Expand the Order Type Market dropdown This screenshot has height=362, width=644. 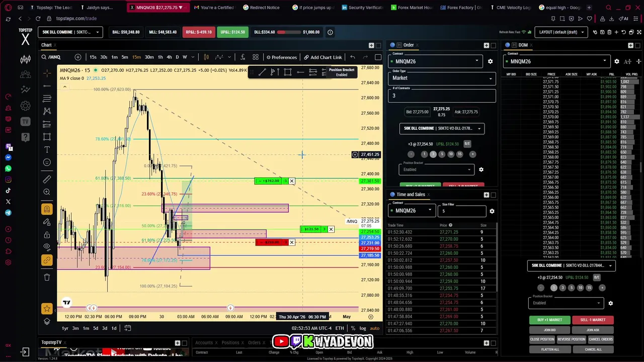(442, 78)
